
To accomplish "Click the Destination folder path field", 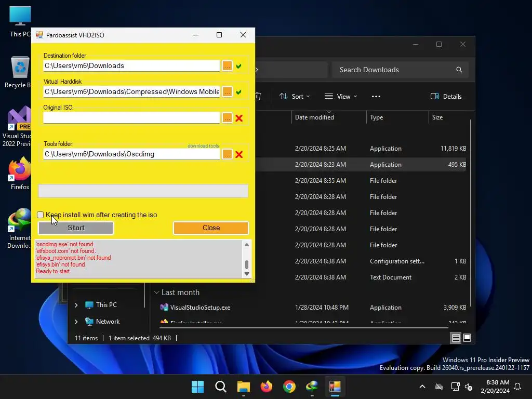I will coord(131,66).
